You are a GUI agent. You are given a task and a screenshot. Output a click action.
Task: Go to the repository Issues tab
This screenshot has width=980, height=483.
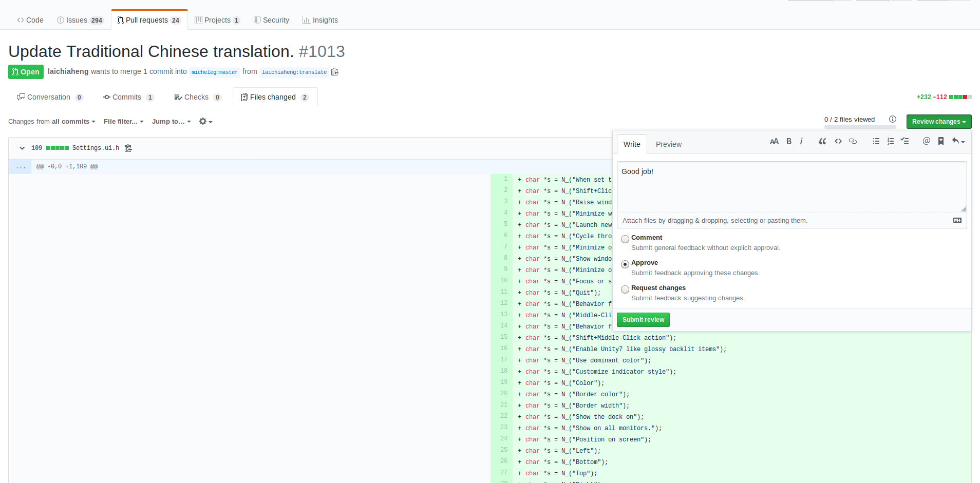[80, 20]
